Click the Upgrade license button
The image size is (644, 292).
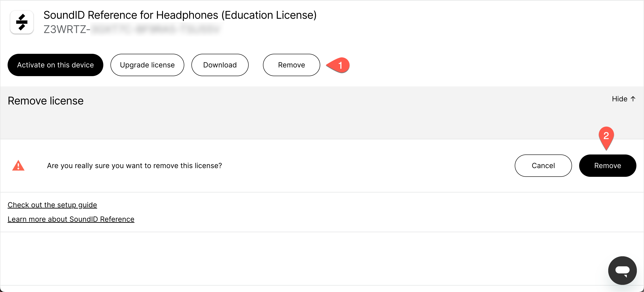point(147,65)
